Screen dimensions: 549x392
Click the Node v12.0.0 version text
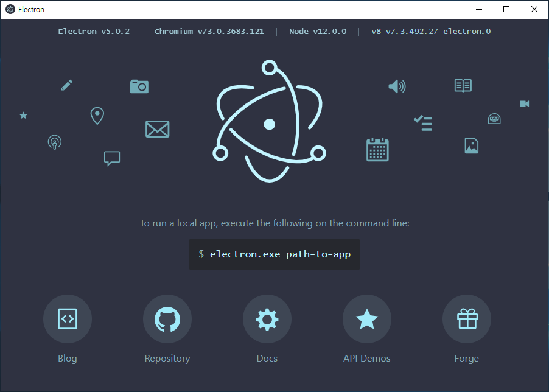pyautogui.click(x=318, y=32)
